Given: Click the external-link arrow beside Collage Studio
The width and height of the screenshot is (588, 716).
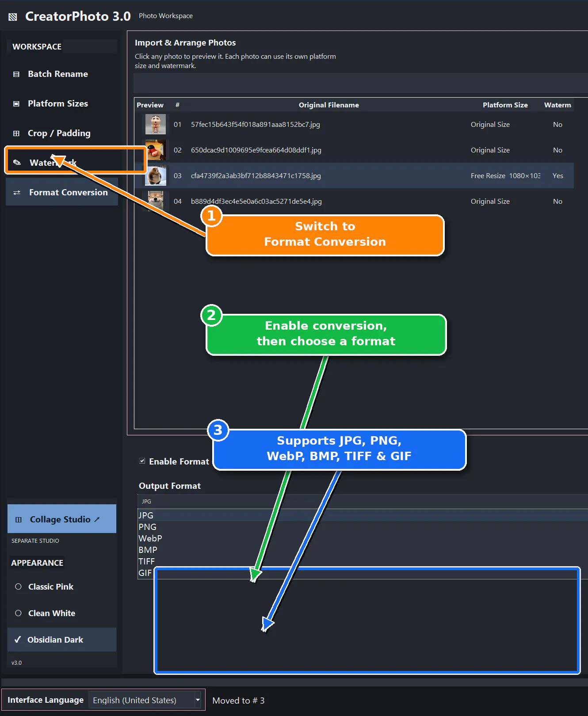Looking at the screenshot, I should coord(97,519).
